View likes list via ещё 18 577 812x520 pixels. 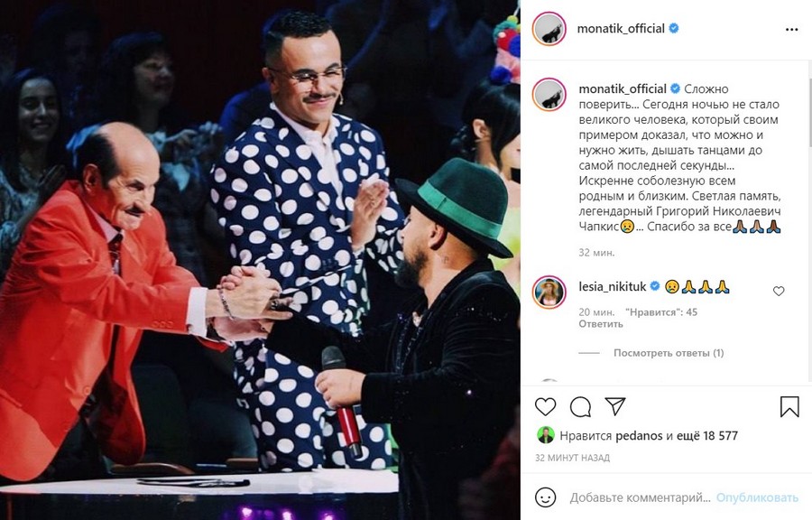click(x=709, y=436)
